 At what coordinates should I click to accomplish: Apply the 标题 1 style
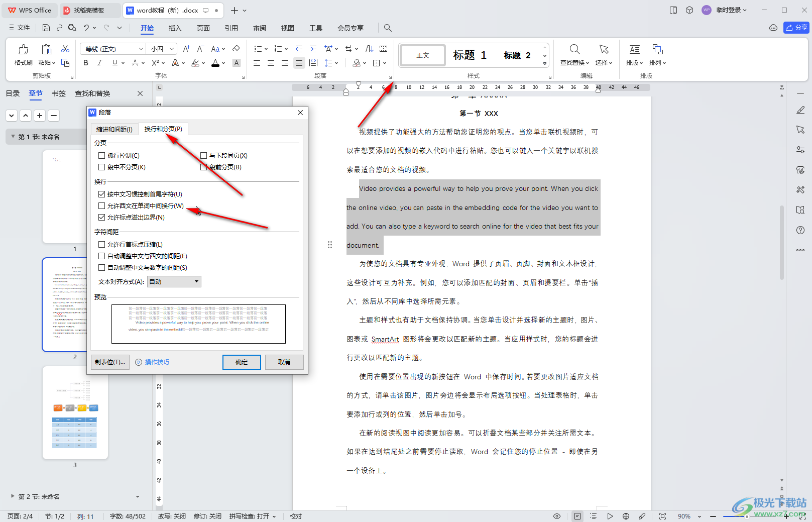coord(470,55)
